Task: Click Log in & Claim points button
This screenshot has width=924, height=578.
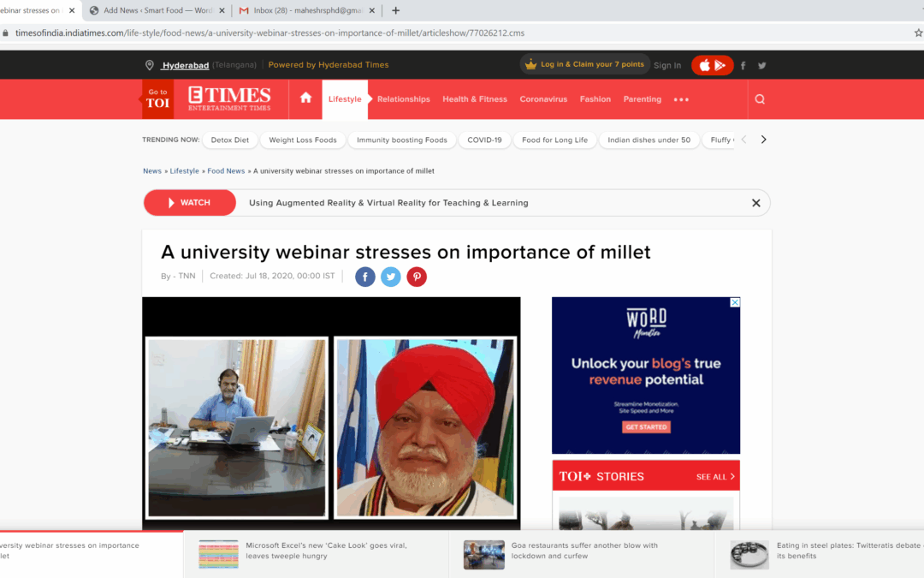Action: point(585,65)
